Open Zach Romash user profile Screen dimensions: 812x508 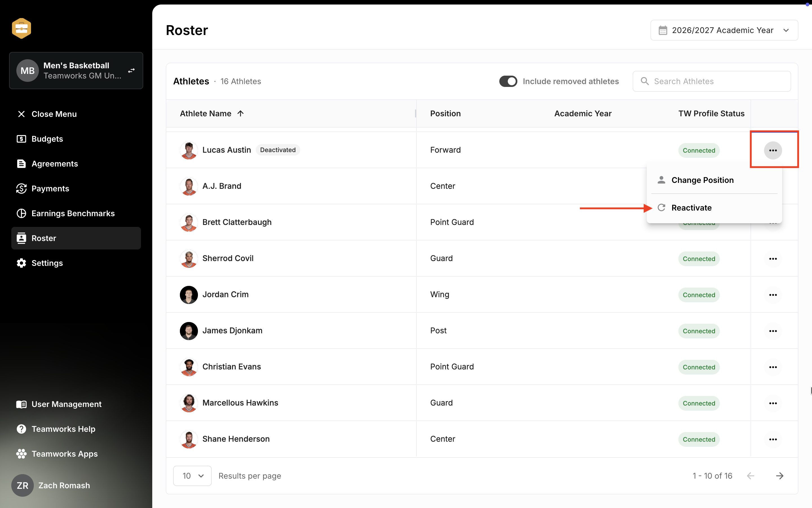(x=51, y=485)
